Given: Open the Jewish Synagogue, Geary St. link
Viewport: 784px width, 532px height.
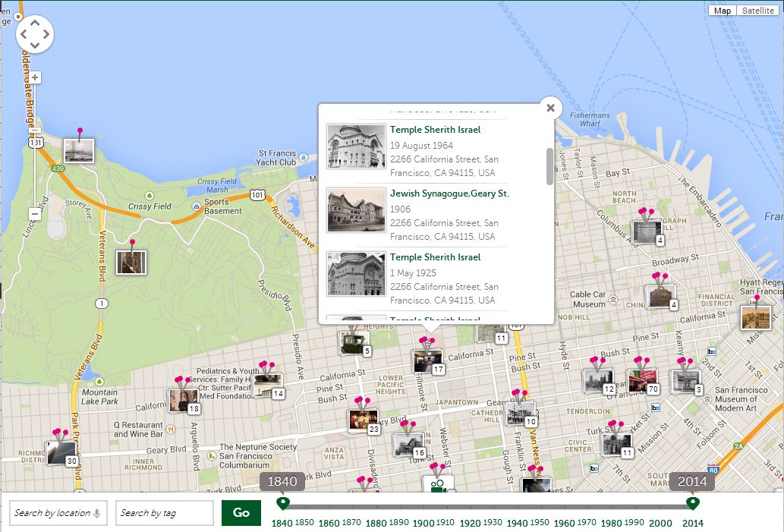Looking at the screenshot, I should point(449,194).
